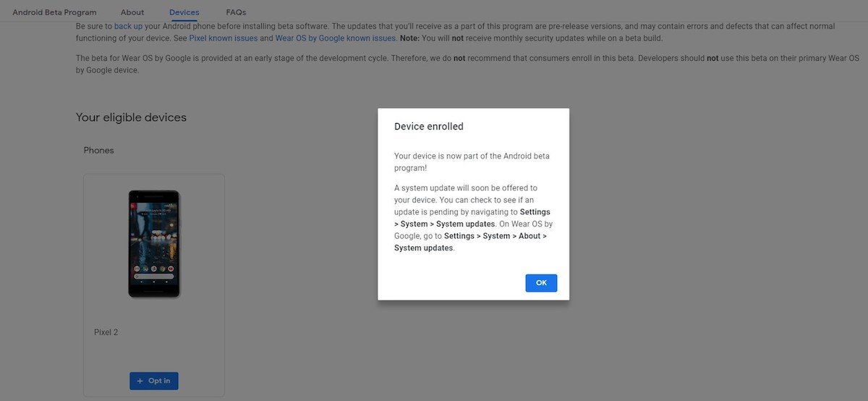868x401 pixels.
Task: Click OK in the Device enrolled dialog
Action: tap(541, 283)
